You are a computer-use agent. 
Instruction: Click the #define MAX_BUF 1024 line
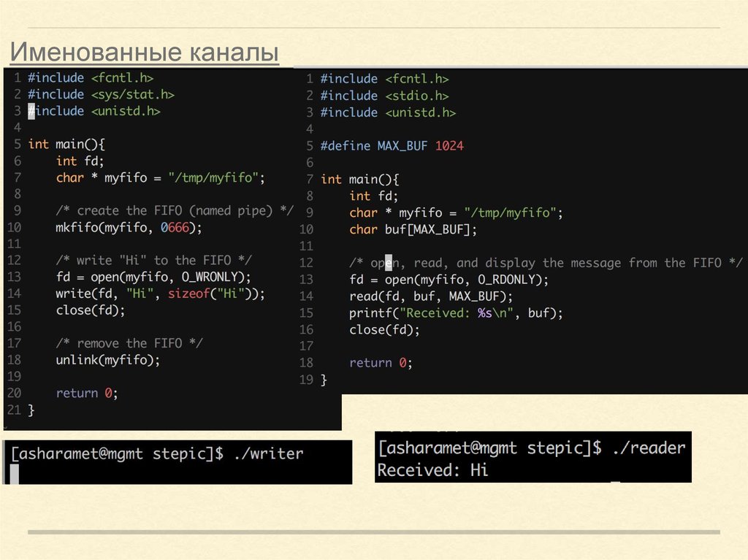[391, 146]
